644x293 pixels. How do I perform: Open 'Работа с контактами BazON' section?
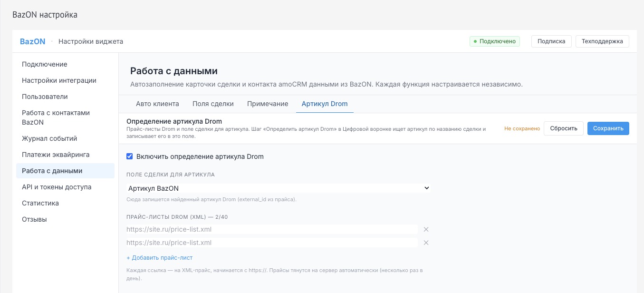(66, 117)
